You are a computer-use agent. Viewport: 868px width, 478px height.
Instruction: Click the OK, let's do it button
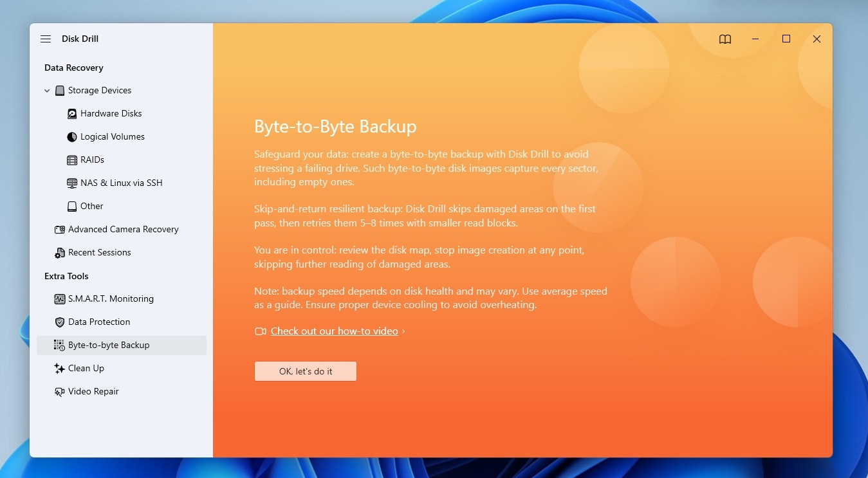click(306, 371)
